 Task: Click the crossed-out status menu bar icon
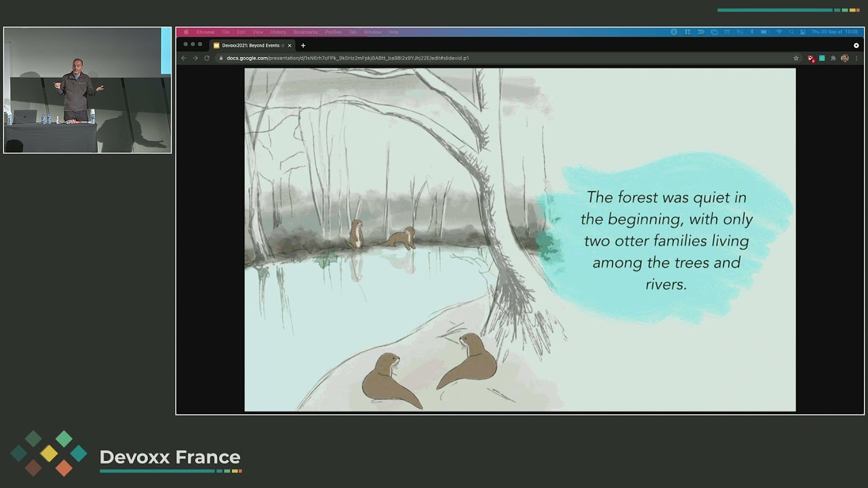(740, 32)
